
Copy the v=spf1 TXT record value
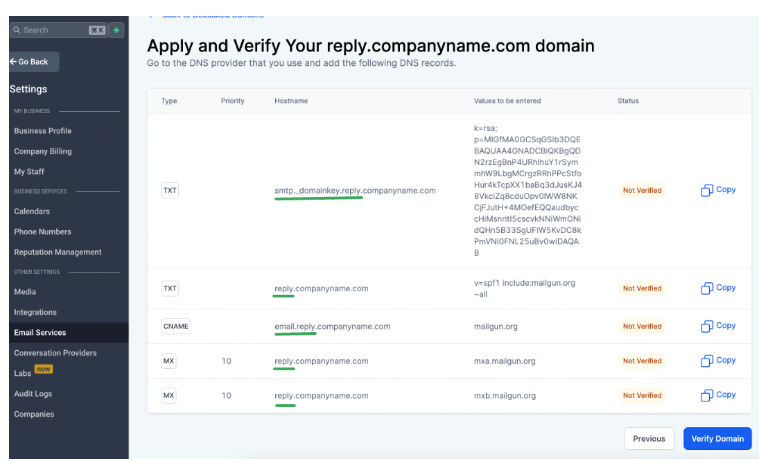coord(718,288)
